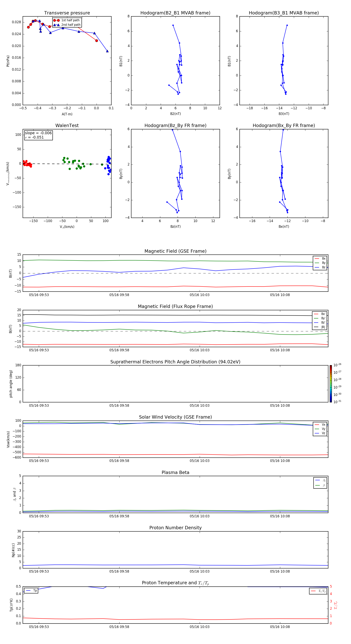Click the Vz legend entry in velocity plot
Image resolution: width=351 pixels, height=644 pixels.
(x=320, y=433)
